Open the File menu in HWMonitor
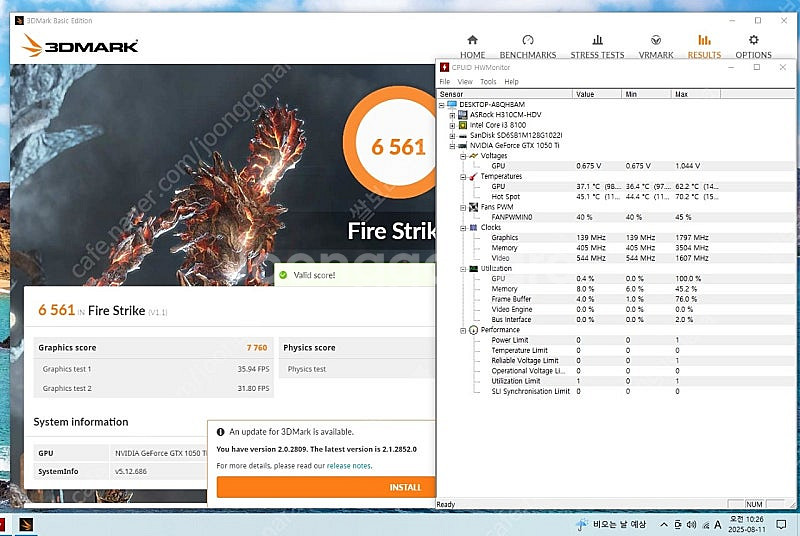The width and height of the screenshot is (800, 536). pos(445,82)
